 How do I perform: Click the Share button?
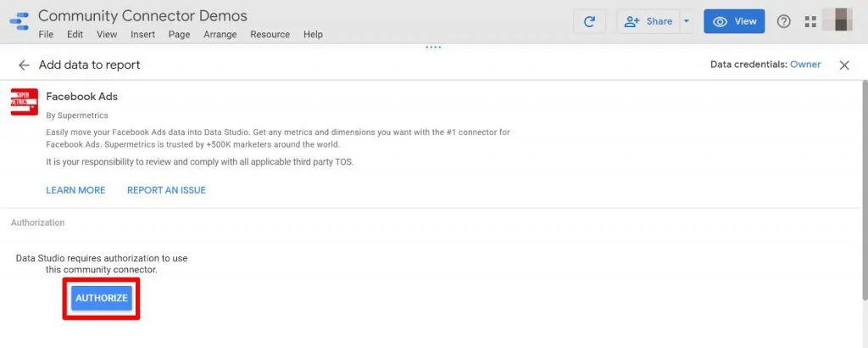point(649,21)
